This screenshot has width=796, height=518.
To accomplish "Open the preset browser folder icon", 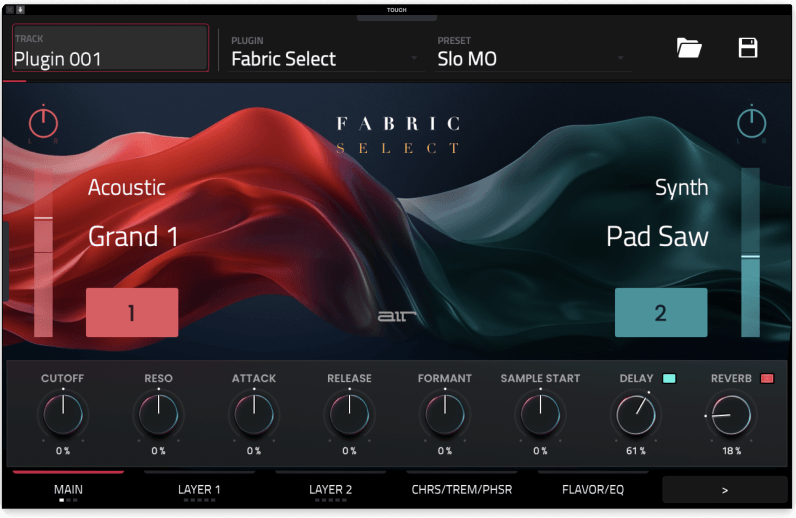I will (x=689, y=48).
